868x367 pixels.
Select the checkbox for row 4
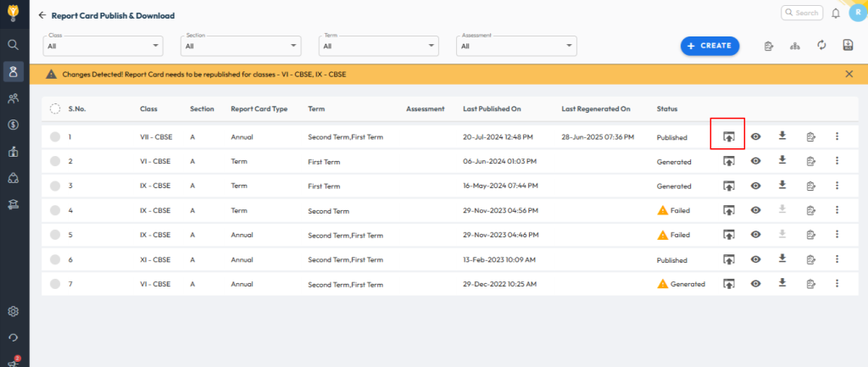[55, 210]
